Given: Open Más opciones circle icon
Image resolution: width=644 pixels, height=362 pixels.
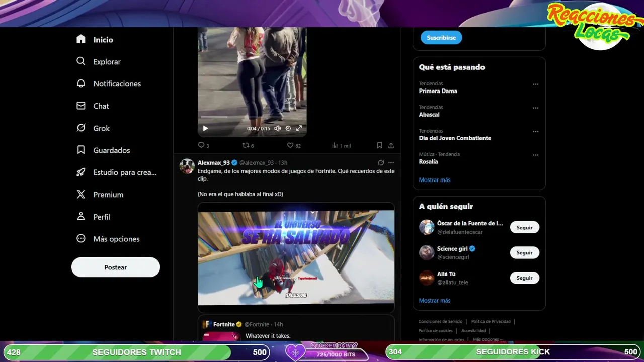Looking at the screenshot, I should click(81, 238).
